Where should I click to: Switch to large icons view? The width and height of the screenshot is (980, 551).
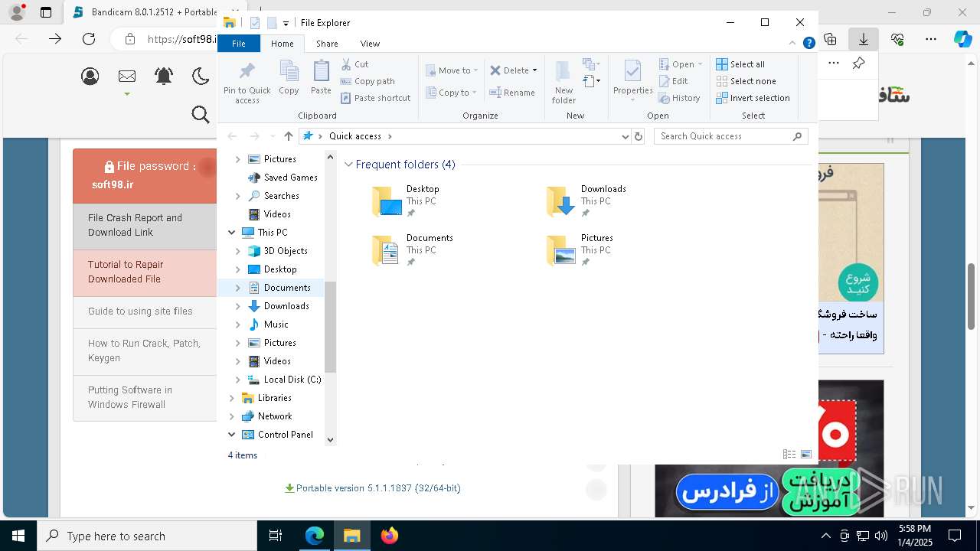[x=806, y=455]
